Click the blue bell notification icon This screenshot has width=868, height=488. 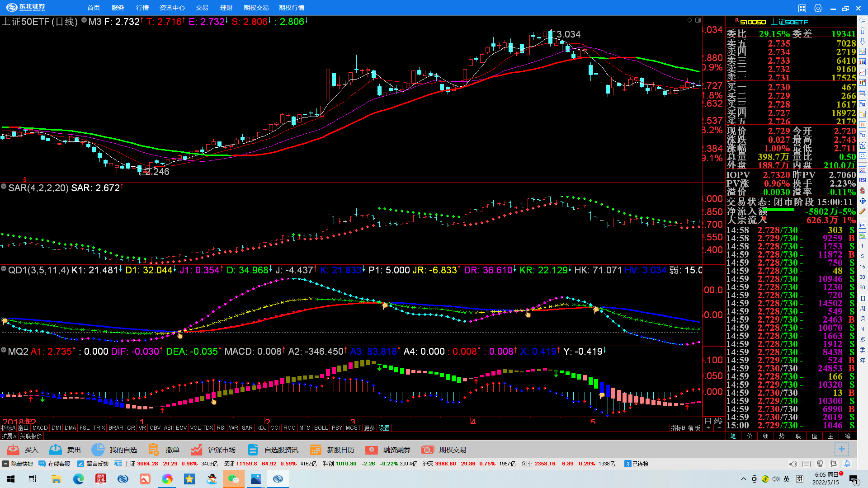click(x=847, y=464)
